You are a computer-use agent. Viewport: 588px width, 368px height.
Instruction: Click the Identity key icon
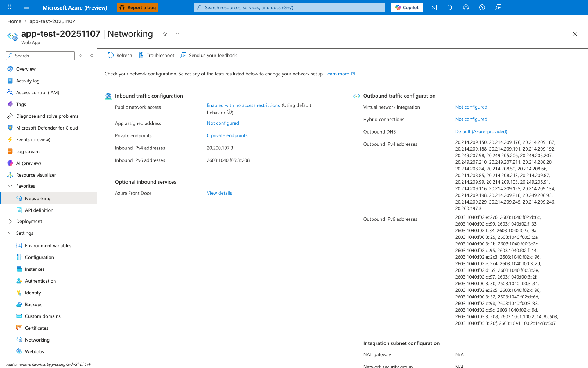coord(19,293)
